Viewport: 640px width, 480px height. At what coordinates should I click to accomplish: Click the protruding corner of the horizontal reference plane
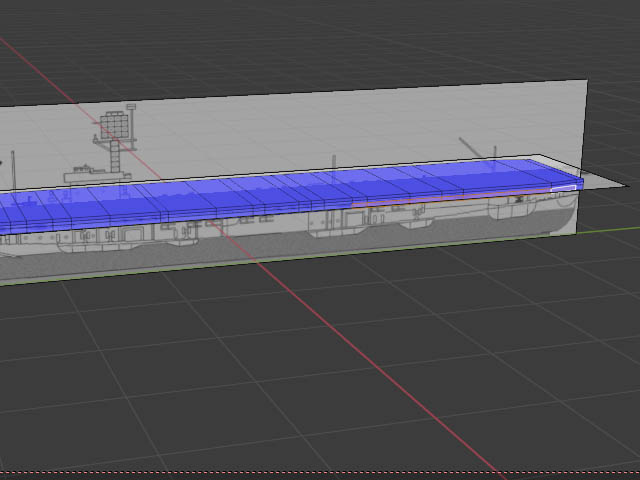click(605, 180)
